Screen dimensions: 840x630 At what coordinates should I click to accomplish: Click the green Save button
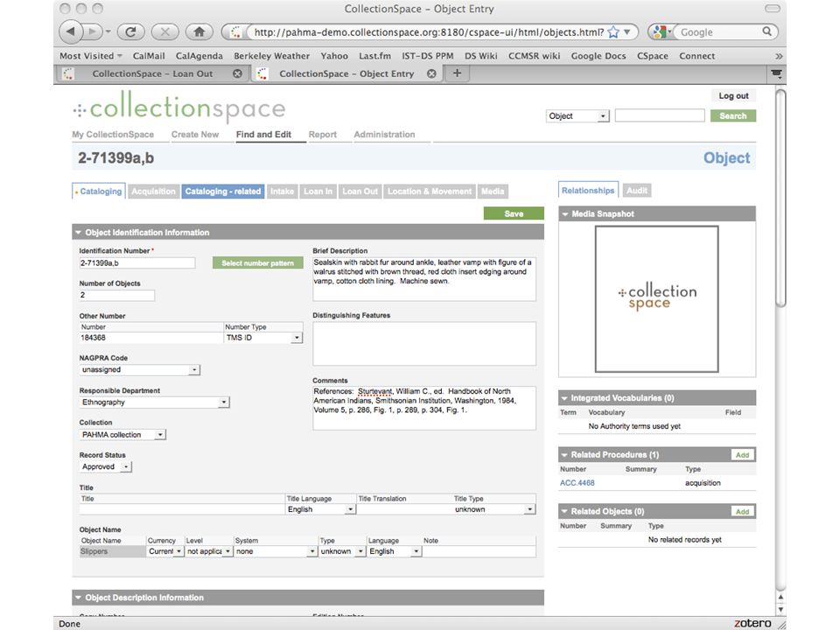tap(514, 213)
